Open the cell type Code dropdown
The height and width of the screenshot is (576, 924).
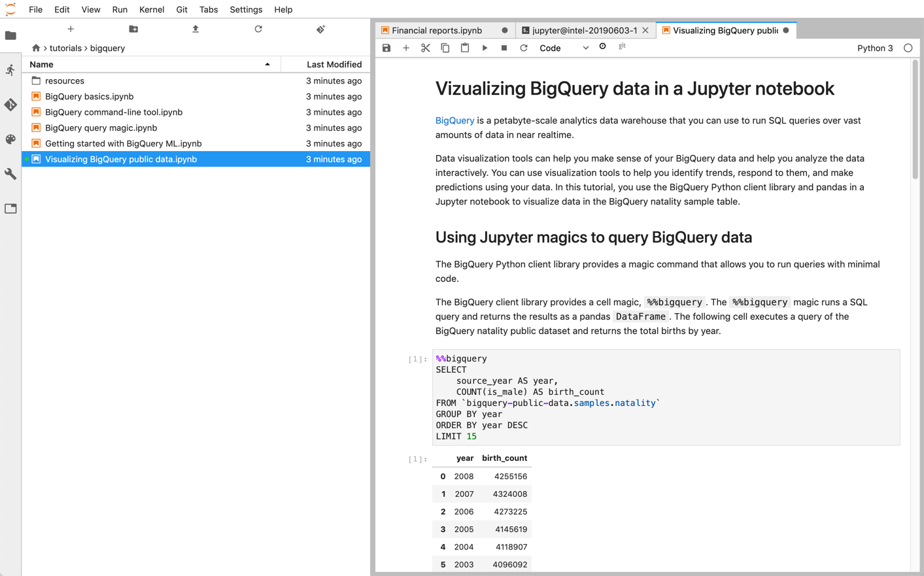click(561, 48)
